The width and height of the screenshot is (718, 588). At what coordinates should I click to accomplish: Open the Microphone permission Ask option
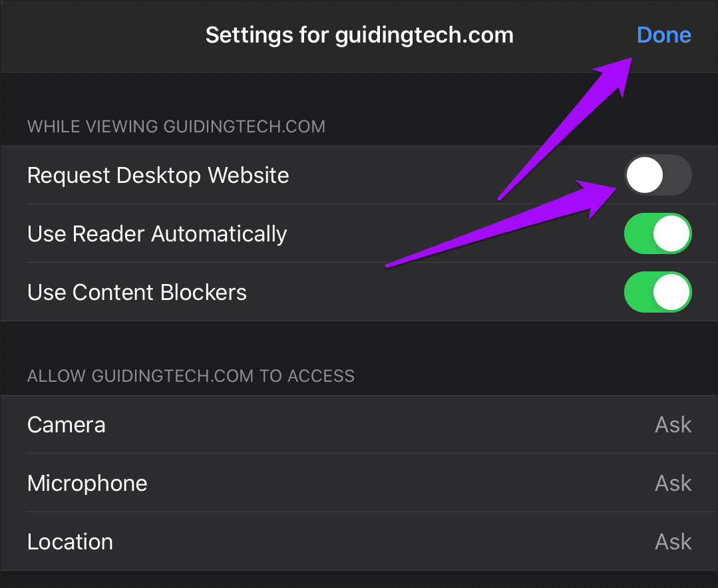click(673, 484)
